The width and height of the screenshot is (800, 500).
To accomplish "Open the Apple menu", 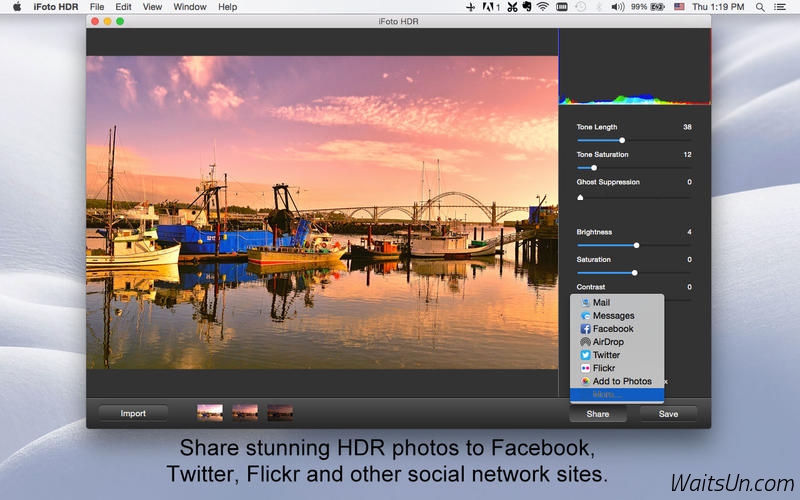I will [17, 7].
